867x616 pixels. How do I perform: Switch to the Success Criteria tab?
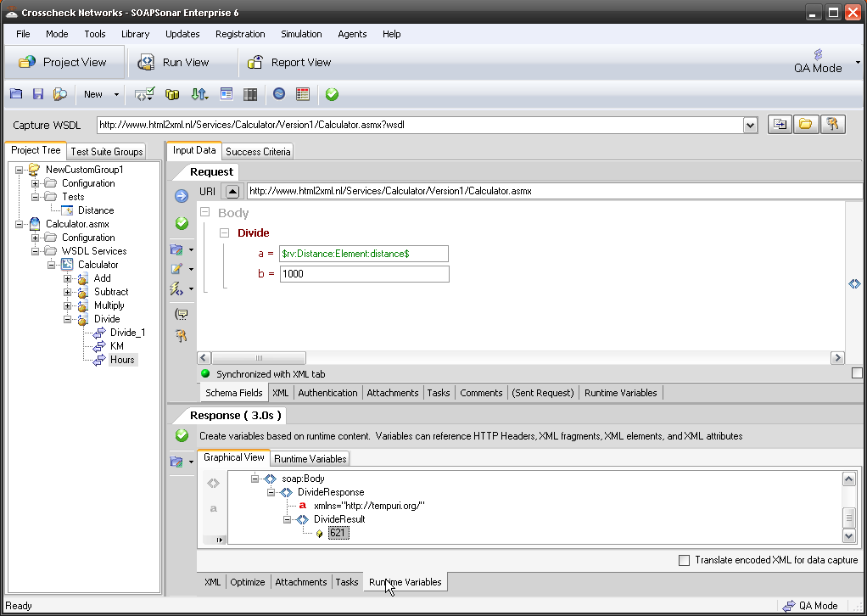pyautogui.click(x=258, y=151)
